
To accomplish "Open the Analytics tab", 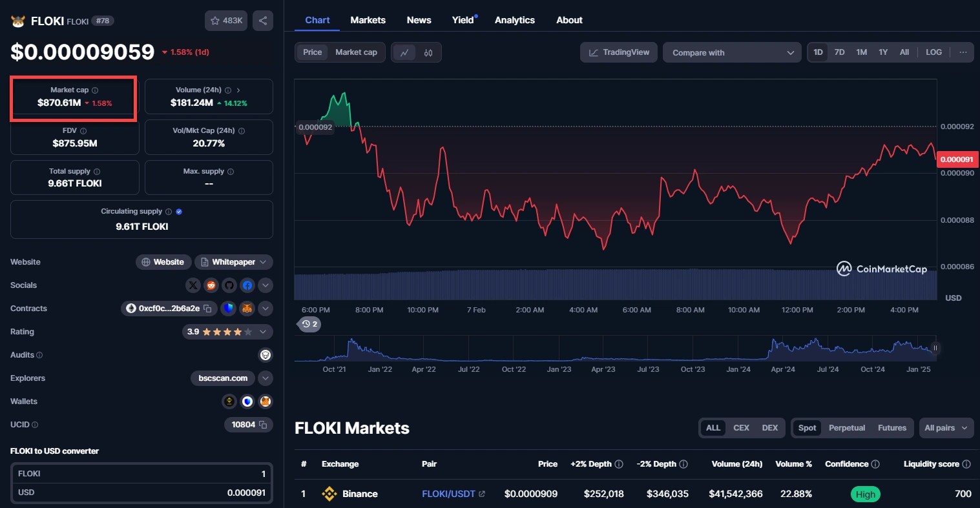I will [514, 20].
